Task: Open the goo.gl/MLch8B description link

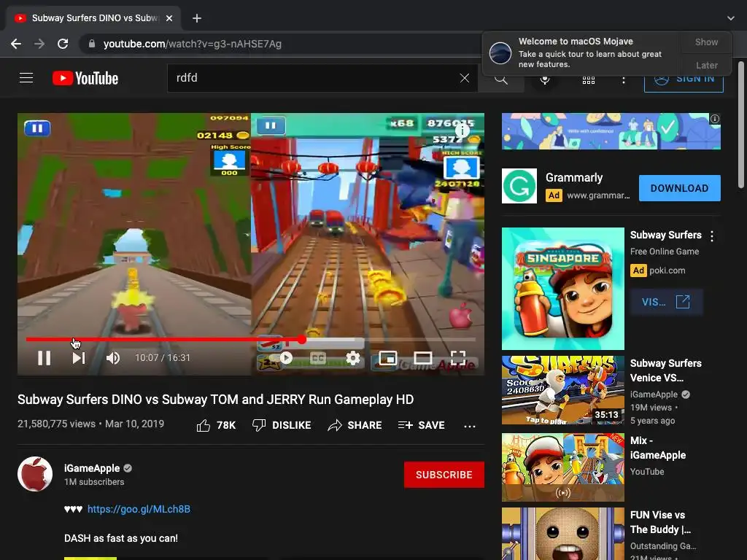Action: (x=139, y=509)
